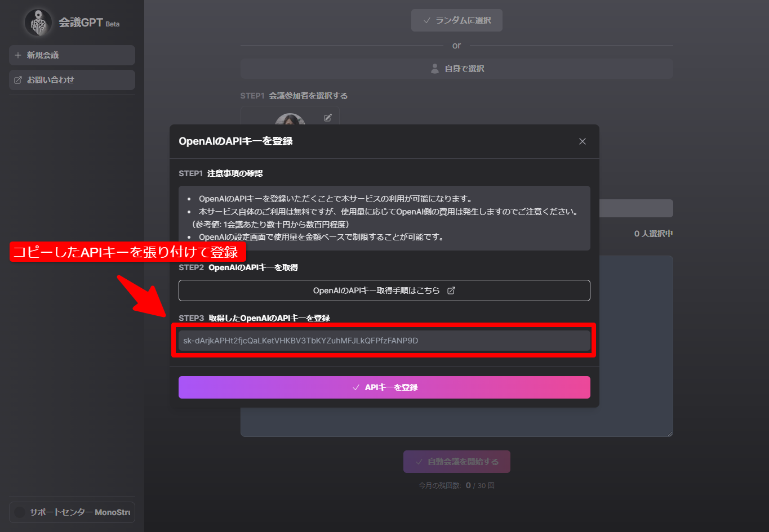Close the OpenAI APIキー登録 dialog
The image size is (769, 532).
click(582, 141)
